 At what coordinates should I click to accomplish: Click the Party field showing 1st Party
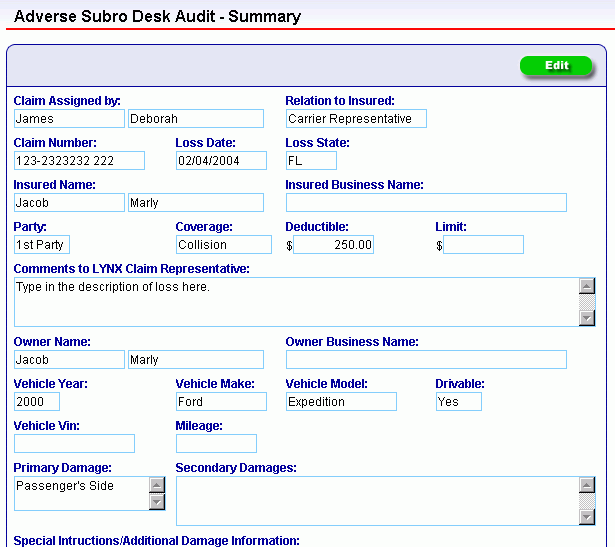coord(42,244)
